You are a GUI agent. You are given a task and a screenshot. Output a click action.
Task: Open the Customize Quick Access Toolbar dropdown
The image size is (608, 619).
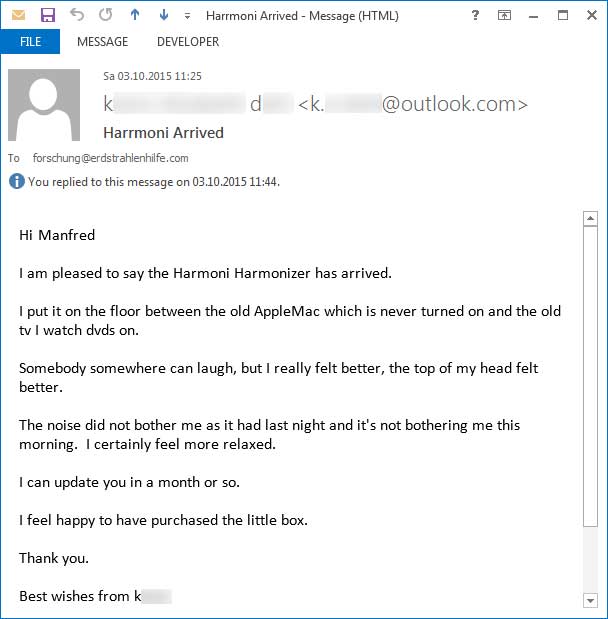coord(188,16)
